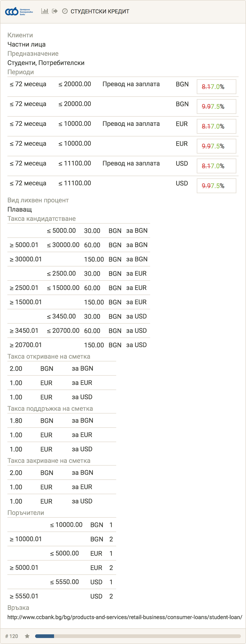This screenshot has height=644, width=246.
Task: Select the USD 7.5% rate box
Action: 216,186
